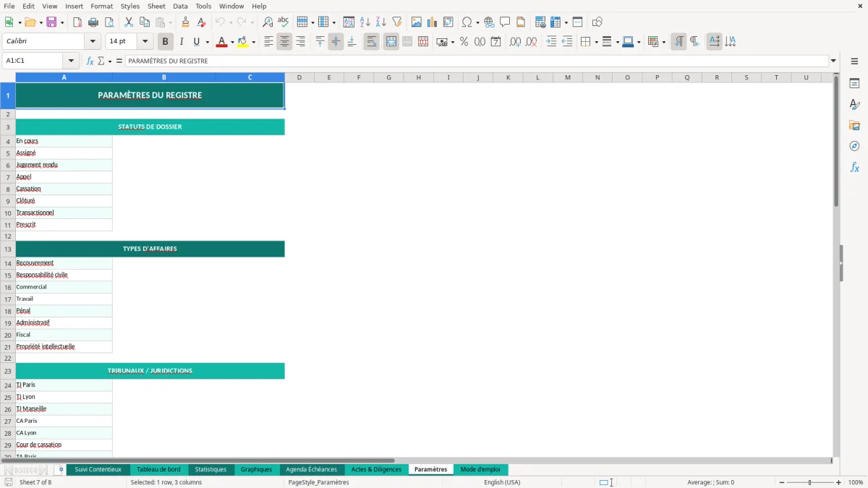Screen dimensions: 868x488
Task: Apply AutoFilter
Action: point(397,22)
